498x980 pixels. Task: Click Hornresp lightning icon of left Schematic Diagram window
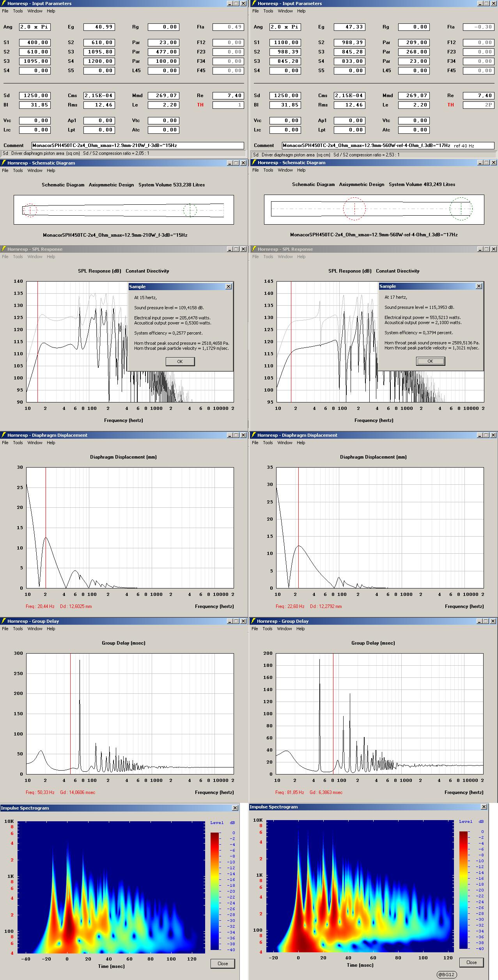[x=4, y=163]
